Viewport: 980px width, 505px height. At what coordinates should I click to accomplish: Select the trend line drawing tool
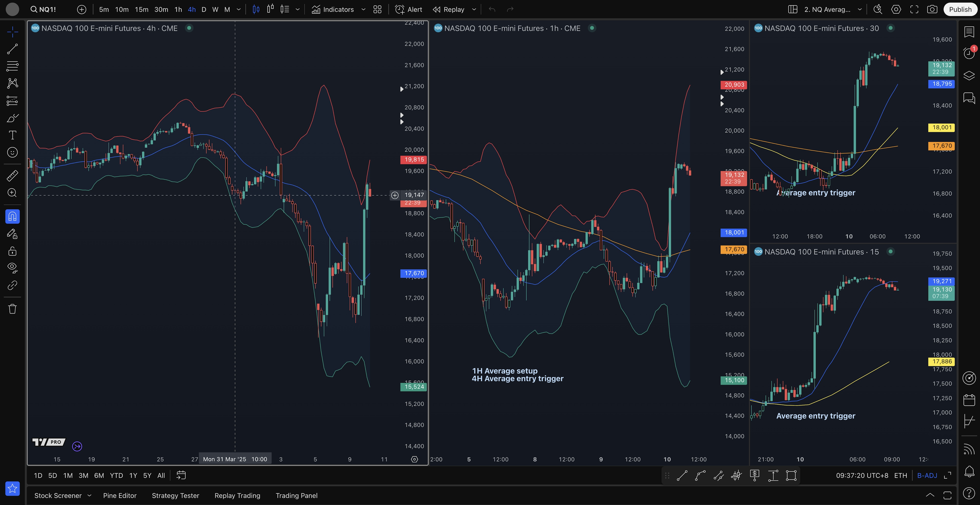coord(12,49)
